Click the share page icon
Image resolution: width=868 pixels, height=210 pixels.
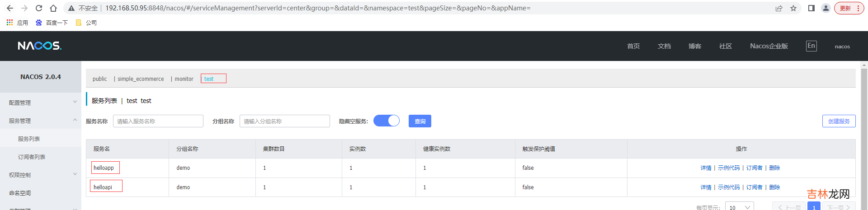(779, 8)
